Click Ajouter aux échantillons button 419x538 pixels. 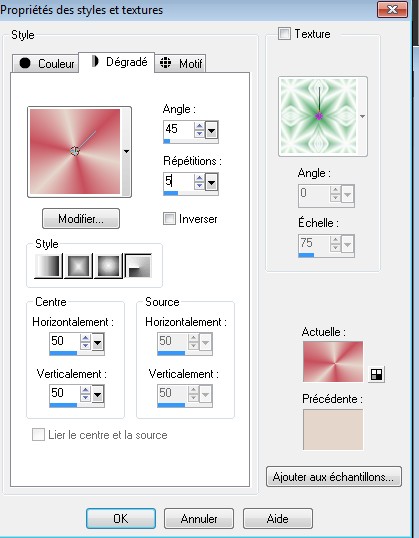[334, 477]
